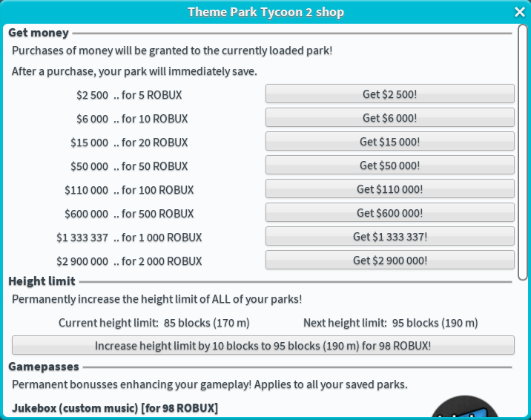Click '$1 333 337 .. for 1 000 ROBUX' text
The image size is (531, 420).
[129, 237]
